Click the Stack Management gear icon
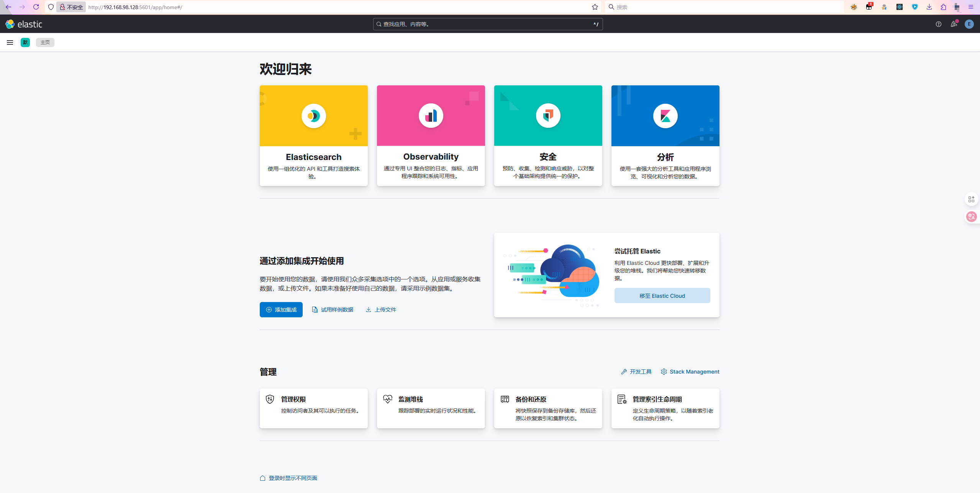 pos(664,372)
